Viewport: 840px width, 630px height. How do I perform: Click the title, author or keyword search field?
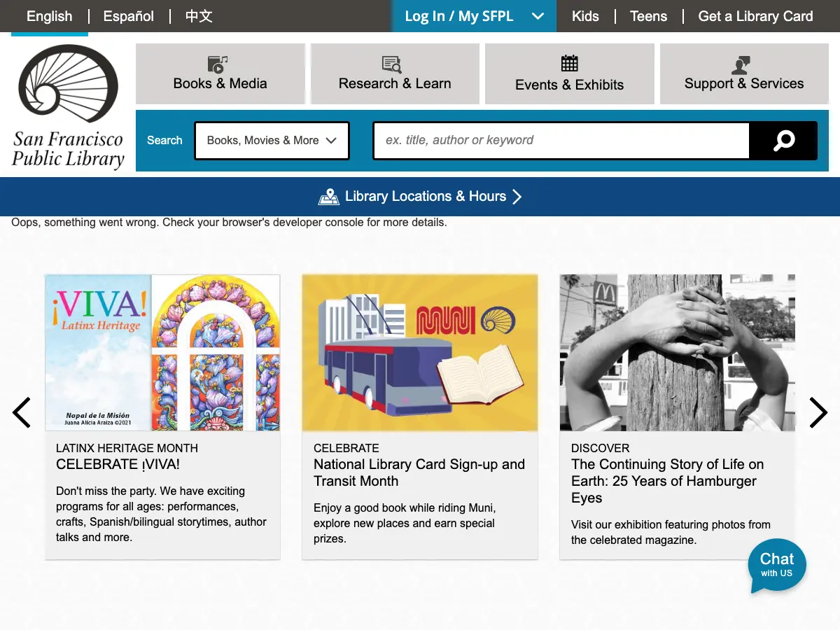tap(561, 141)
